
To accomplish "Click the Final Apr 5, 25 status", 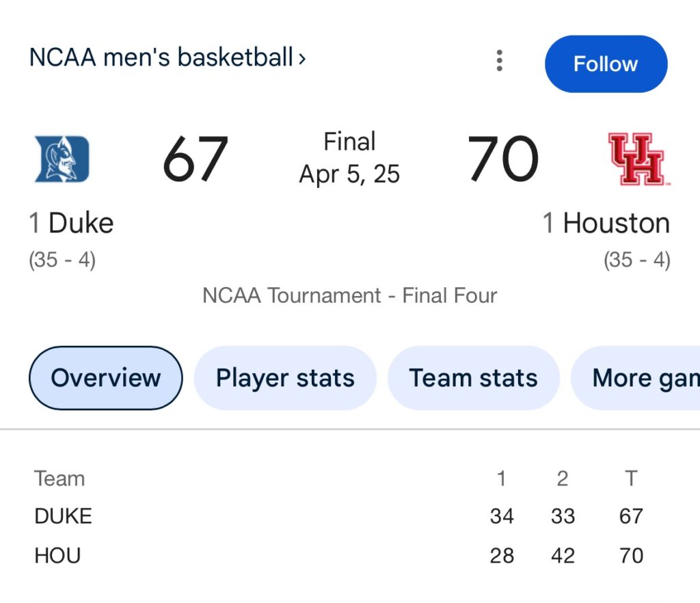I will pyautogui.click(x=349, y=158).
